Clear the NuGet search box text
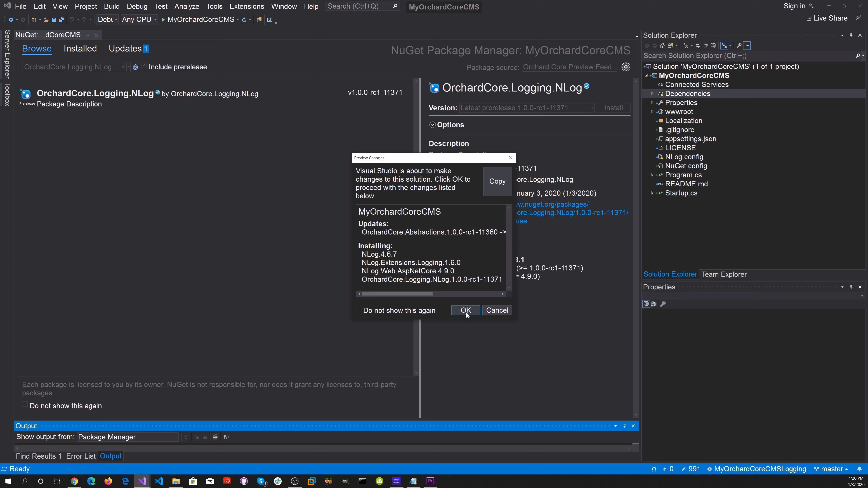 point(123,67)
